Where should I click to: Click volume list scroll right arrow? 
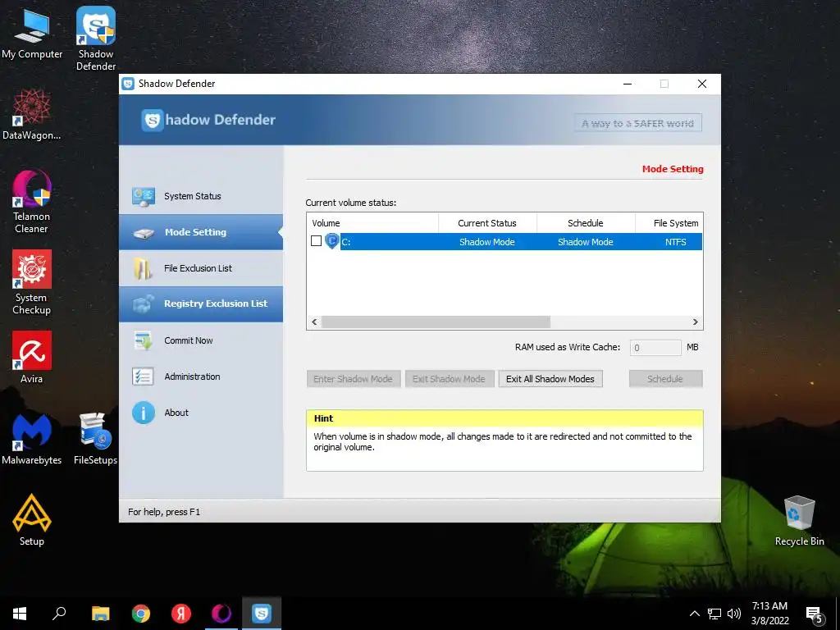coord(696,322)
